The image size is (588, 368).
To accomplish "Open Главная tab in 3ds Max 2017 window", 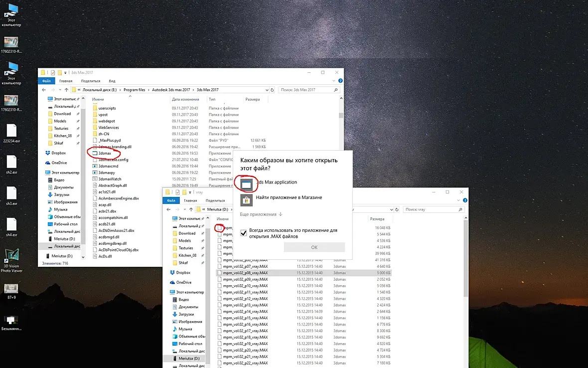I will pos(66,81).
